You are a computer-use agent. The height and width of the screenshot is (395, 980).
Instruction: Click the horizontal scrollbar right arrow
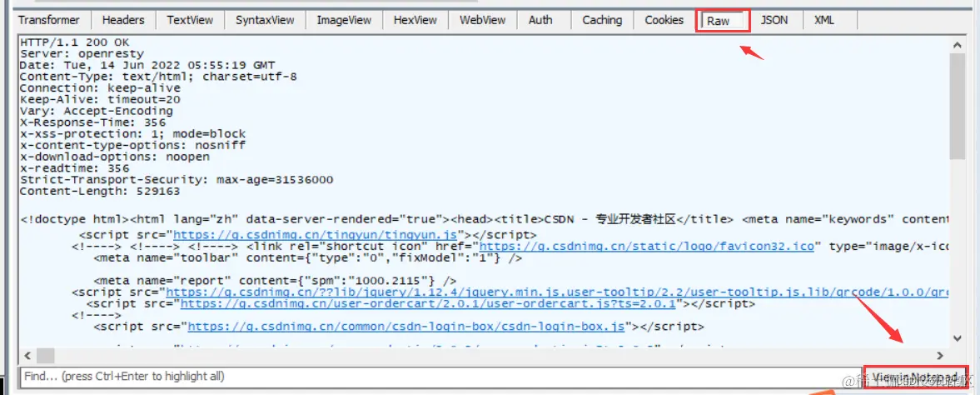(x=941, y=355)
